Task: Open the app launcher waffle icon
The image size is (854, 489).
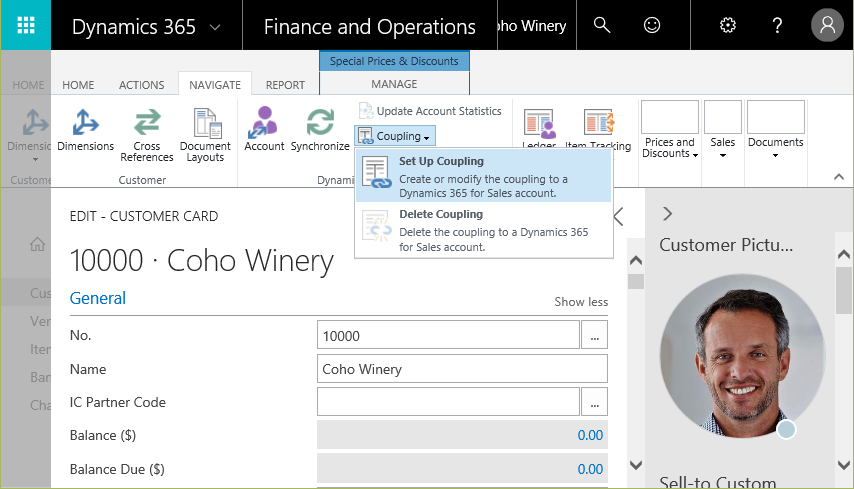Action: coord(26,25)
